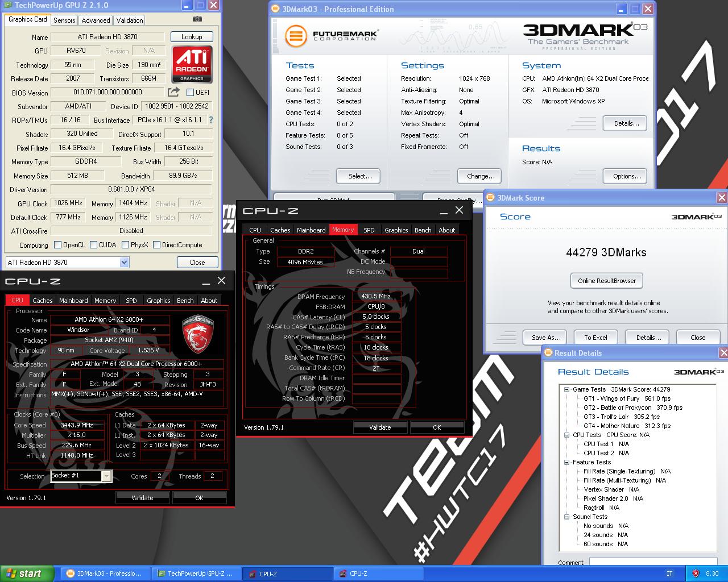728x582 pixels.
Task: Select the 24 sounds result row
Action: pos(605,535)
